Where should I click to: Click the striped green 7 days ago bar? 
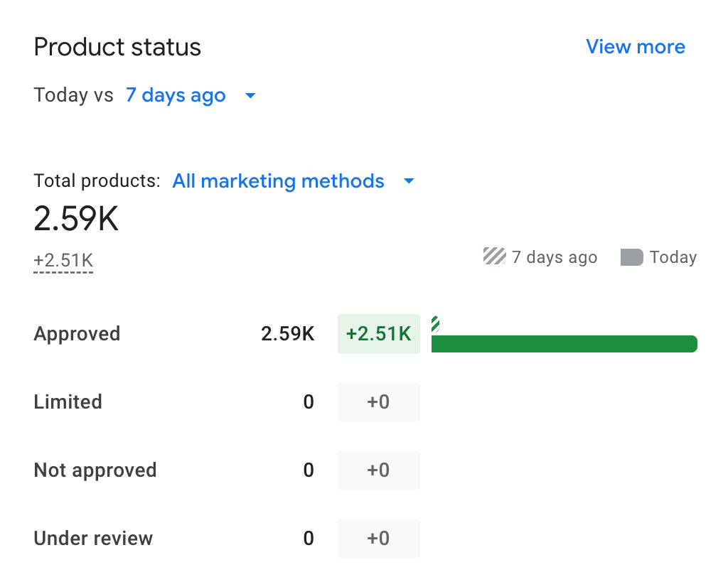tap(435, 325)
